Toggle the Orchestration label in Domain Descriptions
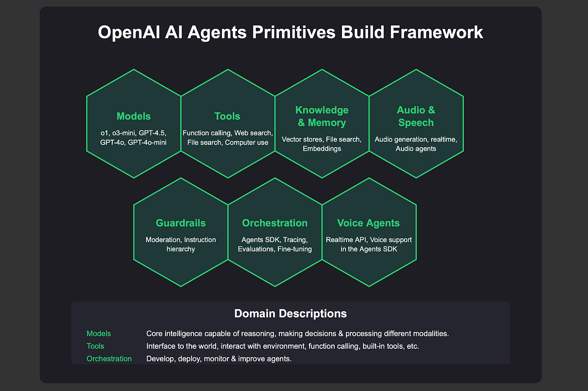 (109, 358)
